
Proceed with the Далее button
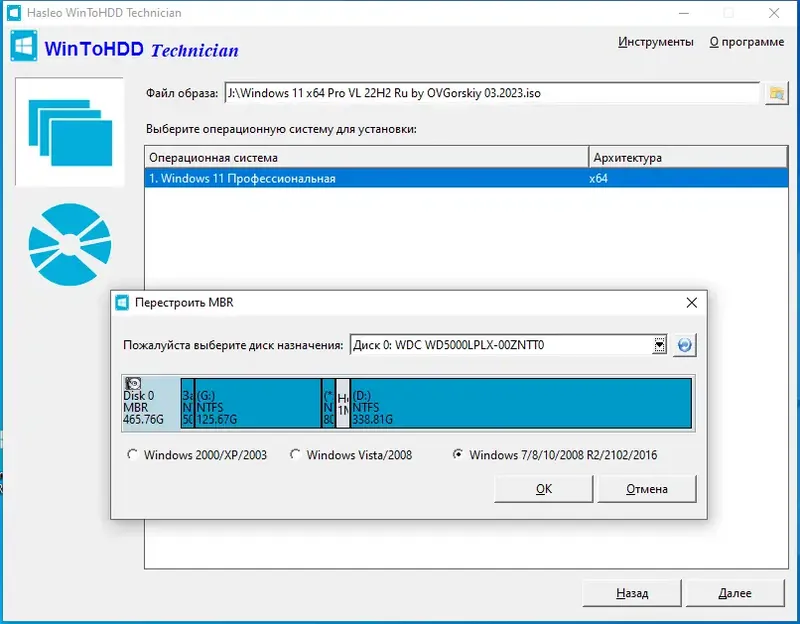coord(735,593)
